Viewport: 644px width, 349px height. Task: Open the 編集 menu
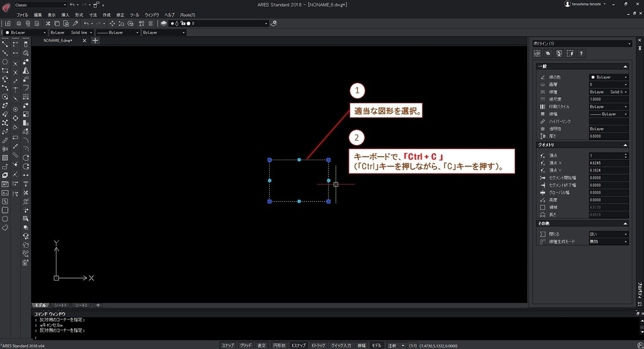tap(38, 14)
